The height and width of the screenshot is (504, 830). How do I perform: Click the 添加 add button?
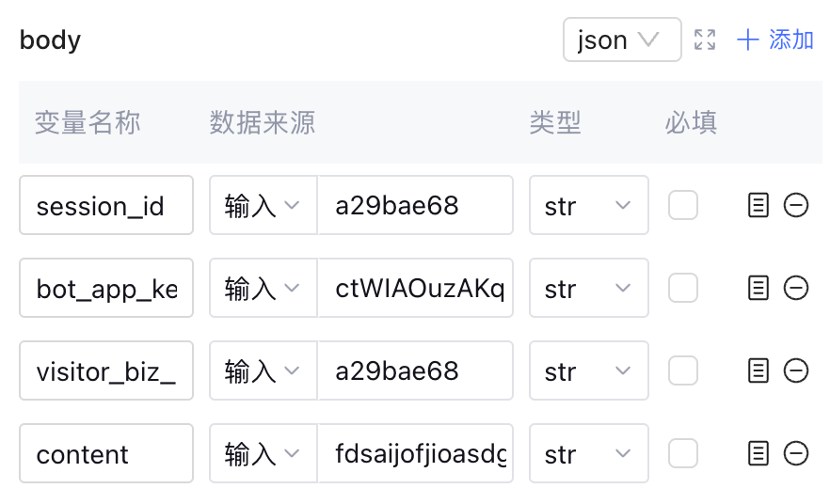pos(776,39)
